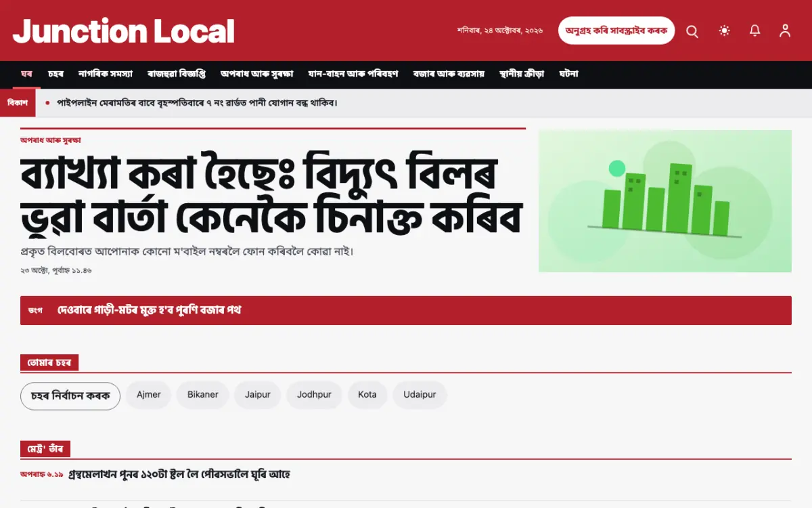
Task: Select the Udaipur city chip
Action: point(420,395)
